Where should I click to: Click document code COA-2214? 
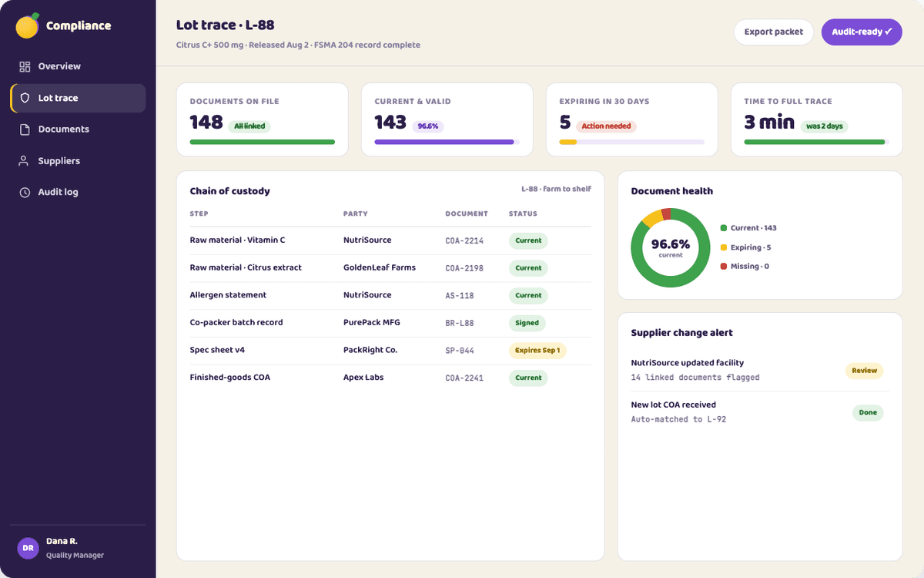464,241
